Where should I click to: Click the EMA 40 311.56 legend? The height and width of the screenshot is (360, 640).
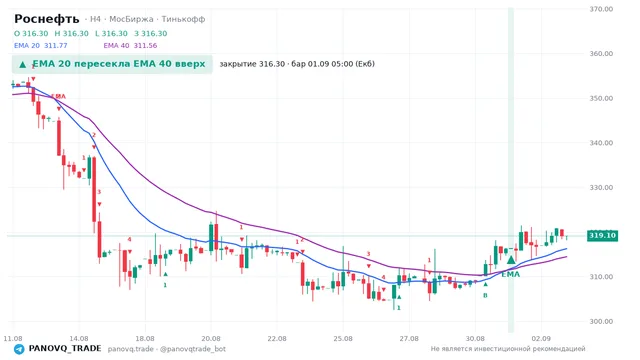[130, 45]
